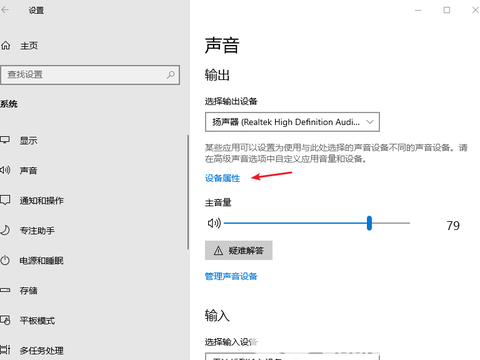The width and height of the screenshot is (480, 360).
Task: Focus the 查找设置 search field
Action: pyautogui.click(x=90, y=75)
